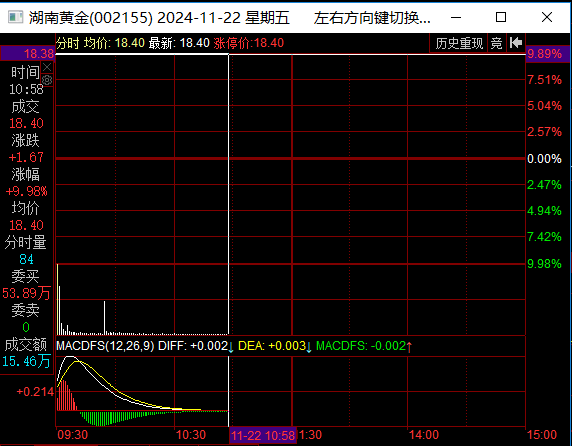Minimize the 湖南黄金 chart window
Screen dimensions: 572x446
[456, 17]
